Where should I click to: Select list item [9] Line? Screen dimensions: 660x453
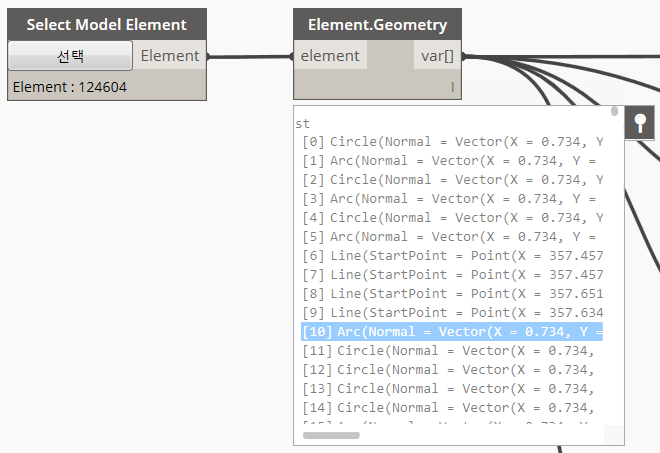[x=452, y=313]
